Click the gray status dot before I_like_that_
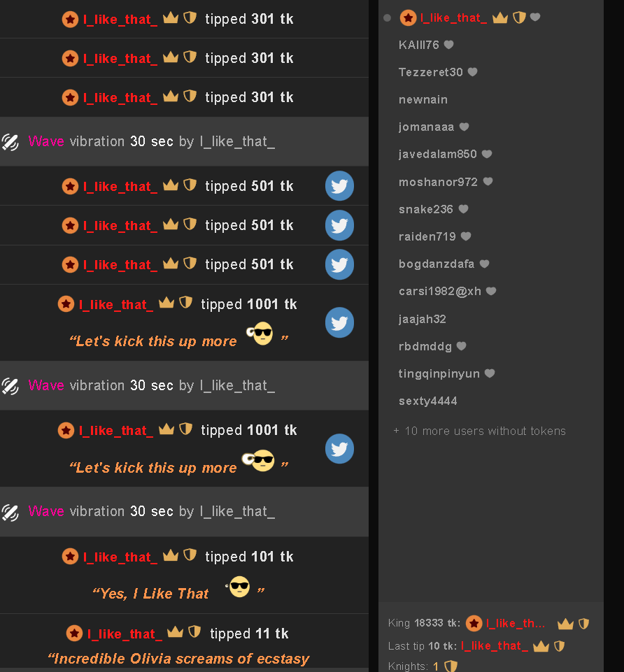 pos(388,18)
